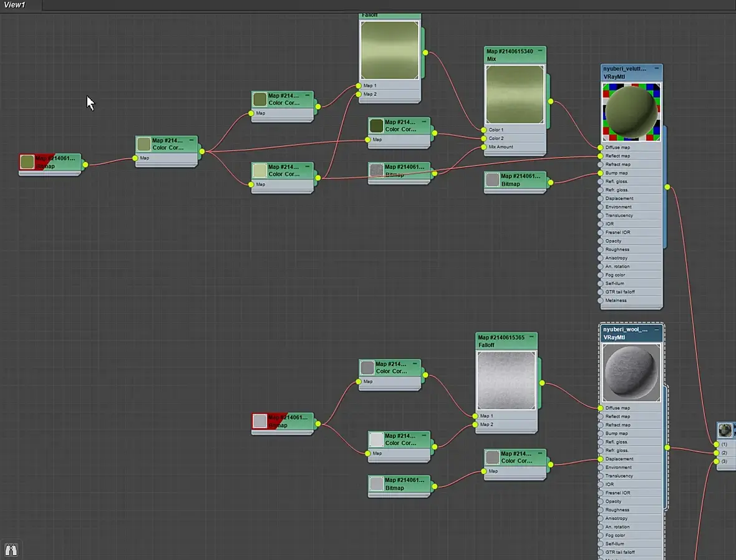Click the Mix node Color 1 input socket
The image size is (736, 560).
(484, 130)
